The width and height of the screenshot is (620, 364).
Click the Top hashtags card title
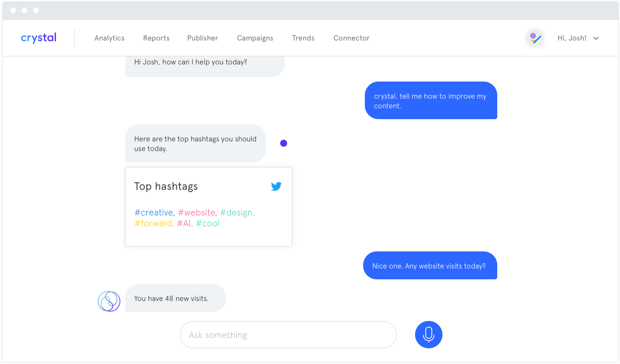tap(166, 186)
